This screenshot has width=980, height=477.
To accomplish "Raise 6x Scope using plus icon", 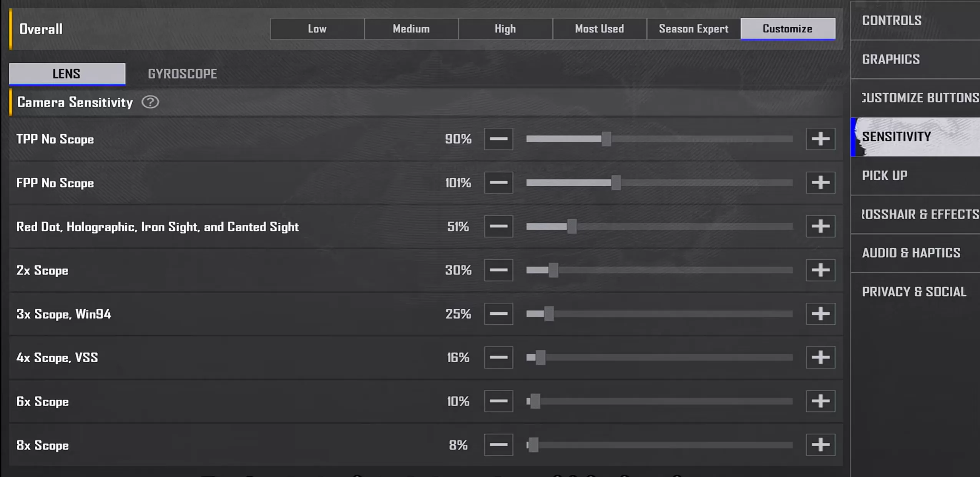I will (821, 401).
